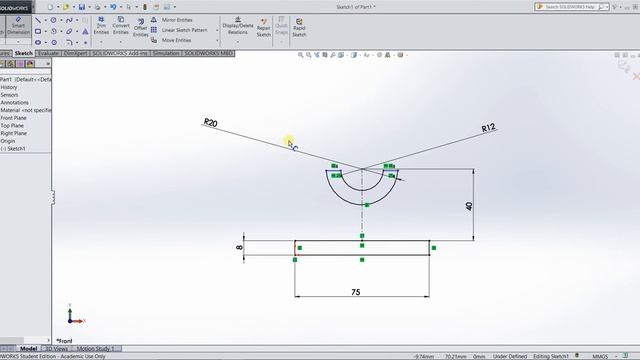
Task: Click Annotations in the feature tree
Action: [x=15, y=102]
